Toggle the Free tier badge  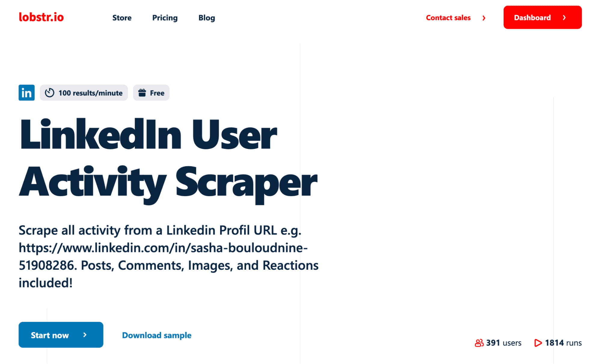[x=152, y=93]
